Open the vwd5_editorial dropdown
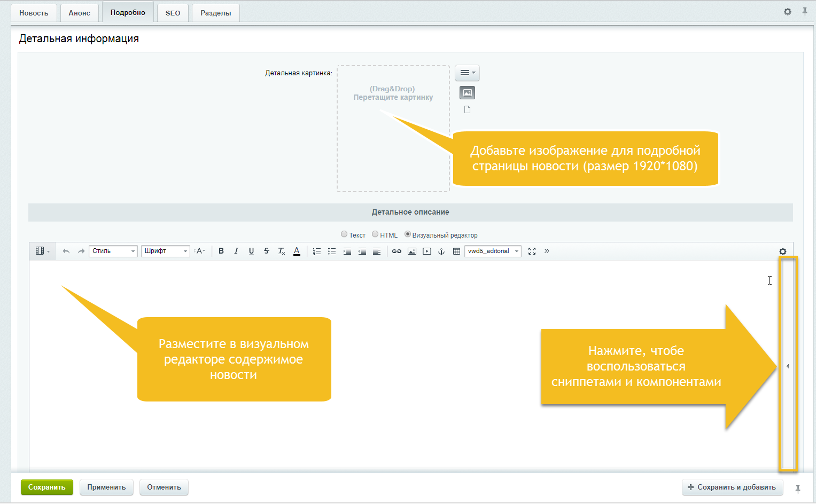The image size is (816, 504). pyautogui.click(x=493, y=251)
